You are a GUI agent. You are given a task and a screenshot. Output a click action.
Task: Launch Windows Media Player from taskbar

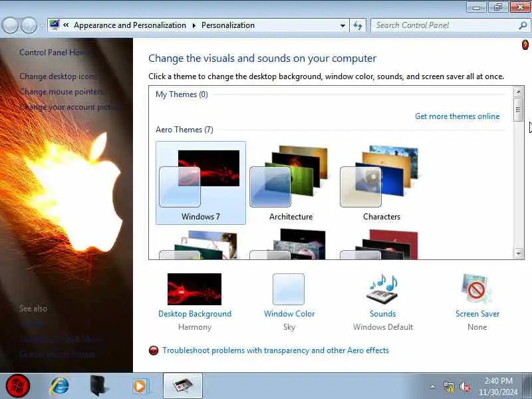pyautogui.click(x=140, y=386)
